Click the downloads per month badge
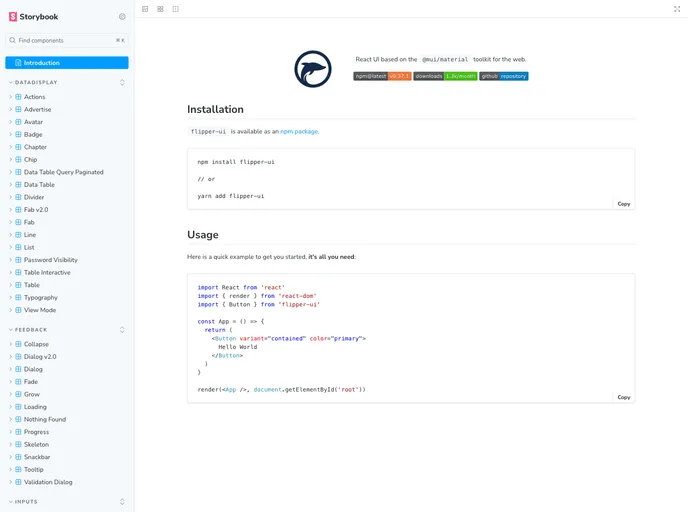 pyautogui.click(x=445, y=76)
